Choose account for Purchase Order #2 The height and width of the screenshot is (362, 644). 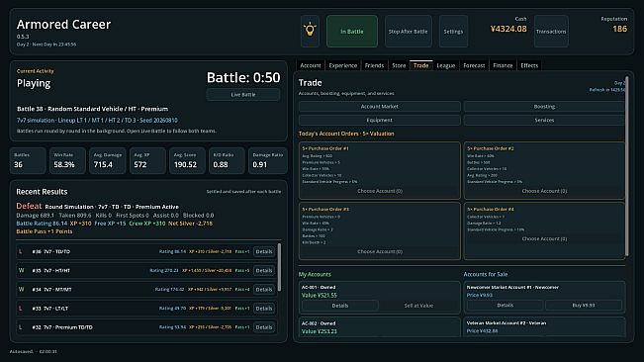click(544, 191)
